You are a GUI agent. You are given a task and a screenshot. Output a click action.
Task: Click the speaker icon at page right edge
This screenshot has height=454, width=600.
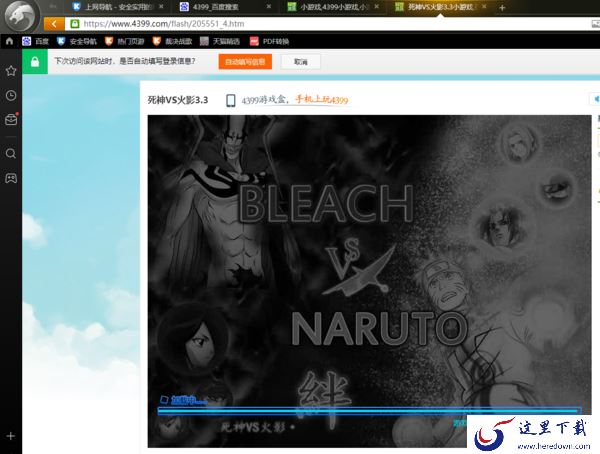596,99
